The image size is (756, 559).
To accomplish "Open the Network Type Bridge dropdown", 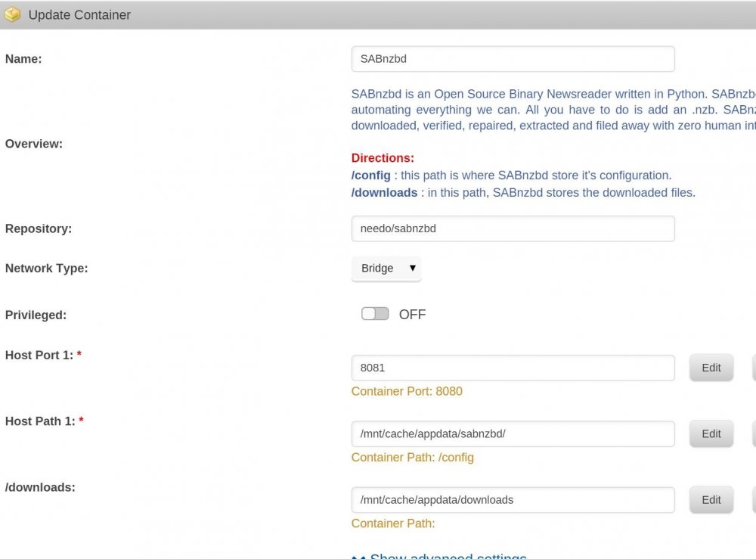I will (386, 269).
